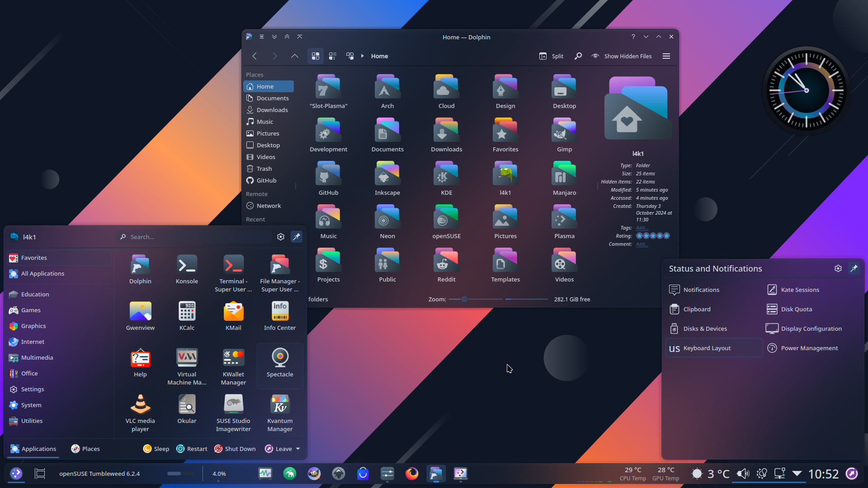Open the Dolphin search tool

(578, 56)
